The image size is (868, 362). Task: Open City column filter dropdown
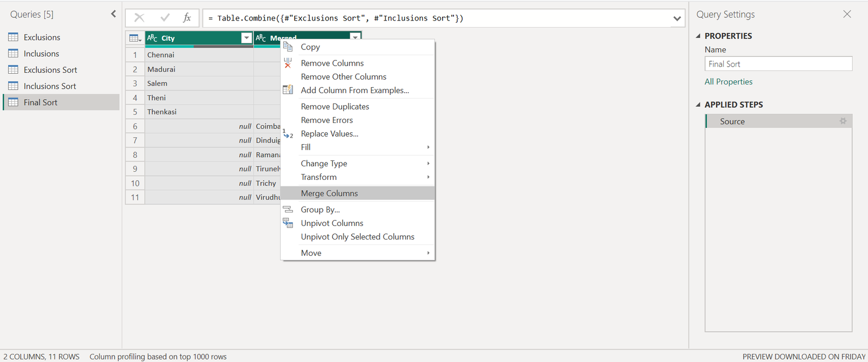(246, 38)
